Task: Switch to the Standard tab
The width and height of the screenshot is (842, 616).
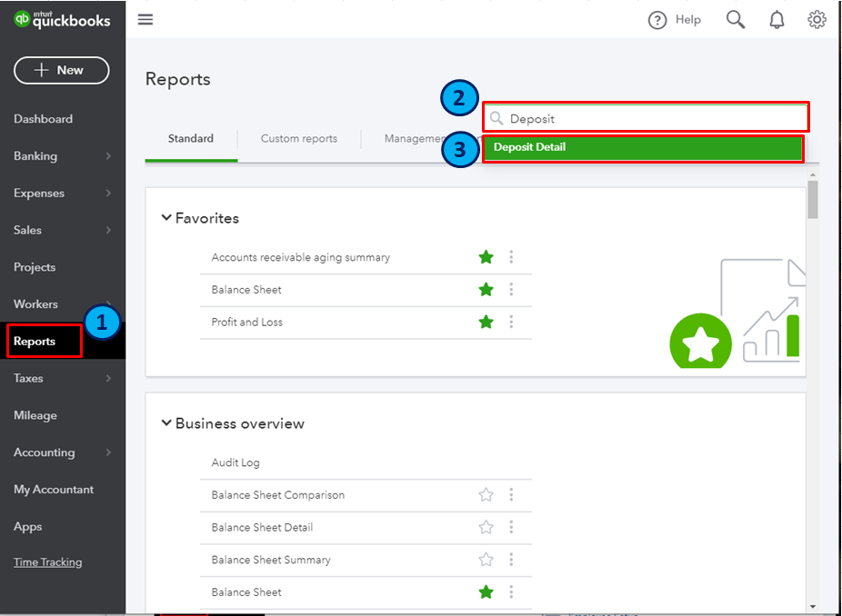Action: point(191,138)
